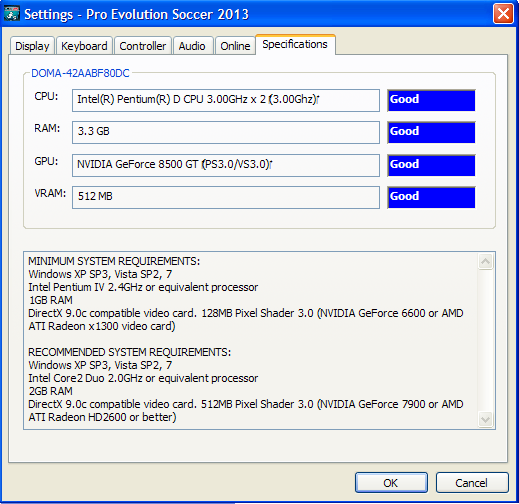Click the DOMA-42AABF80DC group label
Screen dimensions: 519x504
80,73
